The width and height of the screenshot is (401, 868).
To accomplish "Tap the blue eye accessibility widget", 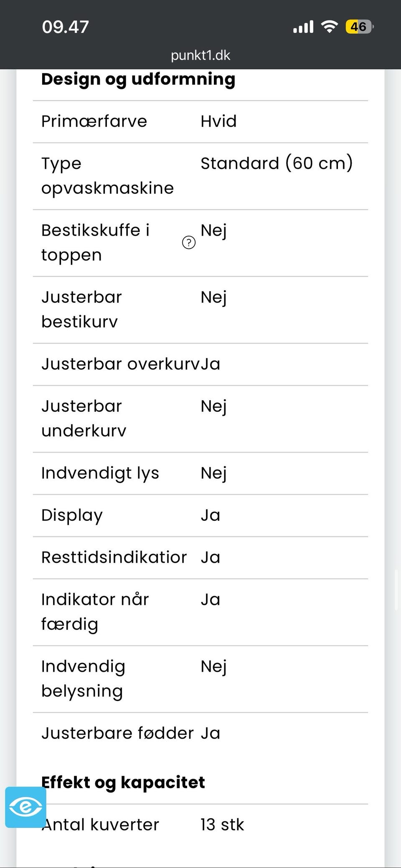I will (25, 807).
